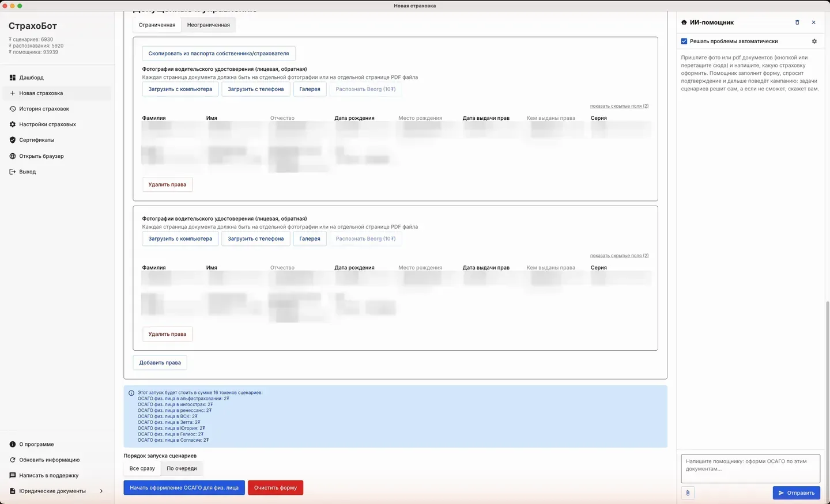Image resolution: width=830 pixels, height=504 pixels.
Task: Click the info icon in token cost notice
Action: tap(131, 393)
